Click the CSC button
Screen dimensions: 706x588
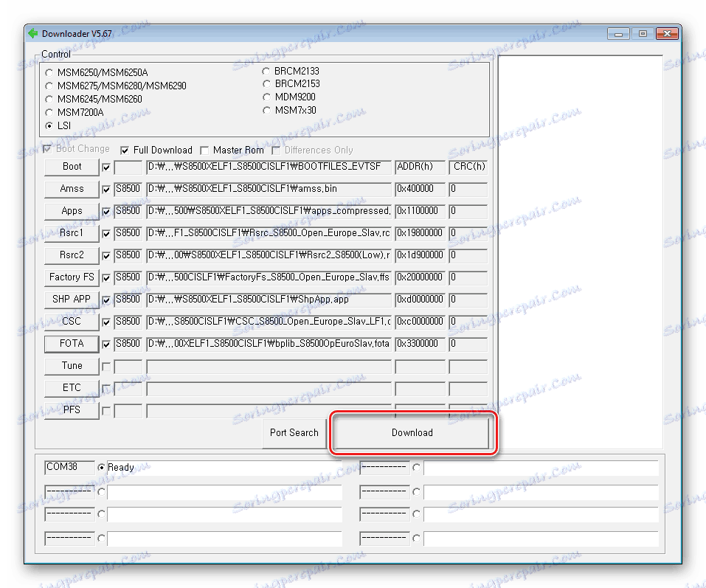(x=72, y=322)
